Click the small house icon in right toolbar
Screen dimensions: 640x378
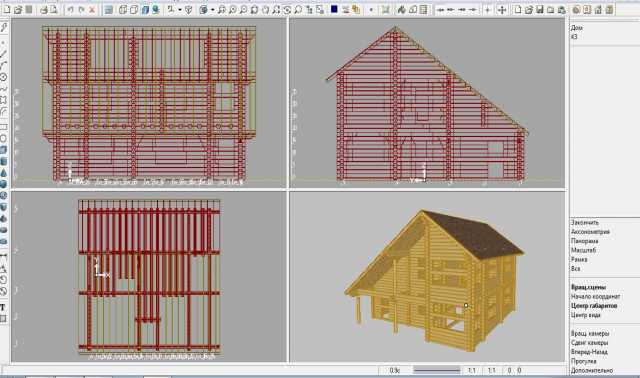[598, 9]
